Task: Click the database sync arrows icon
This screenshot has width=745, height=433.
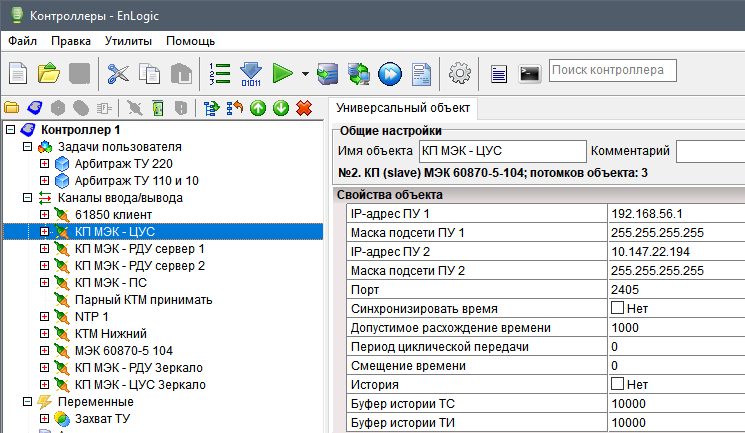Action: (x=359, y=74)
